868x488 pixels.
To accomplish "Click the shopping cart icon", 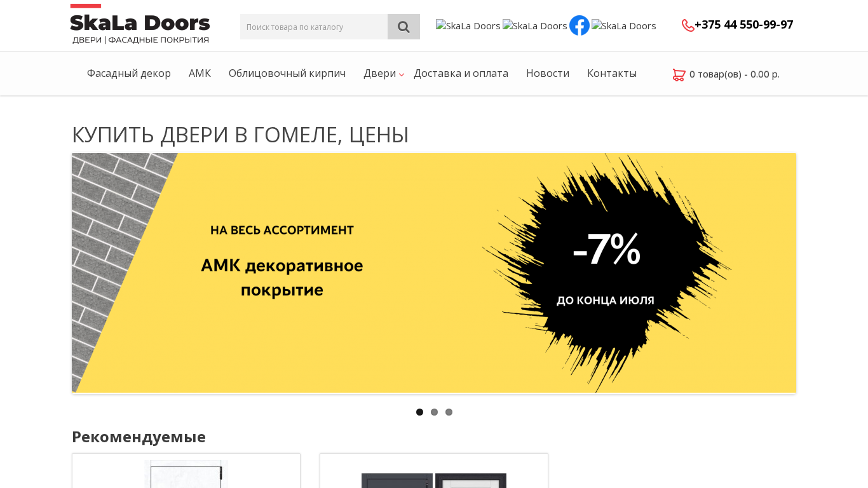I will point(679,74).
